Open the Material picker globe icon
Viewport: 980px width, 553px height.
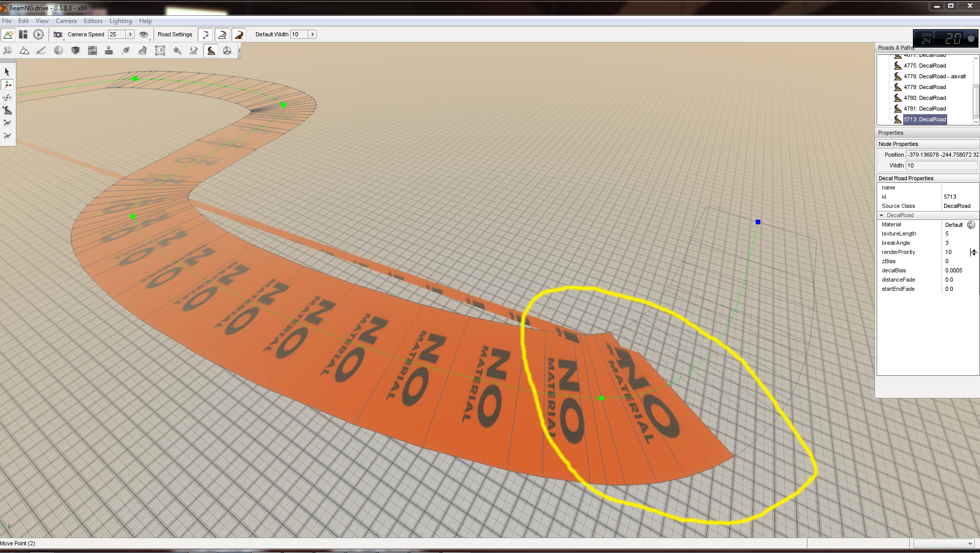pos(971,225)
